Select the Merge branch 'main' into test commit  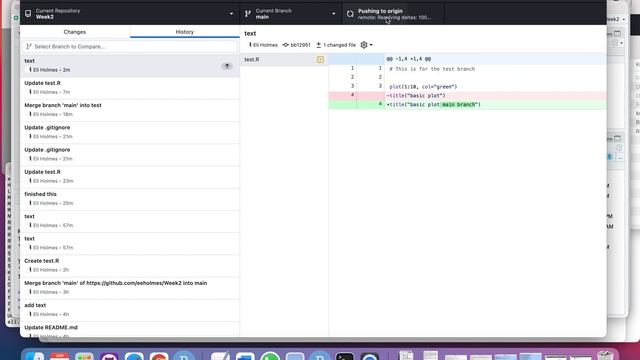tap(130, 110)
